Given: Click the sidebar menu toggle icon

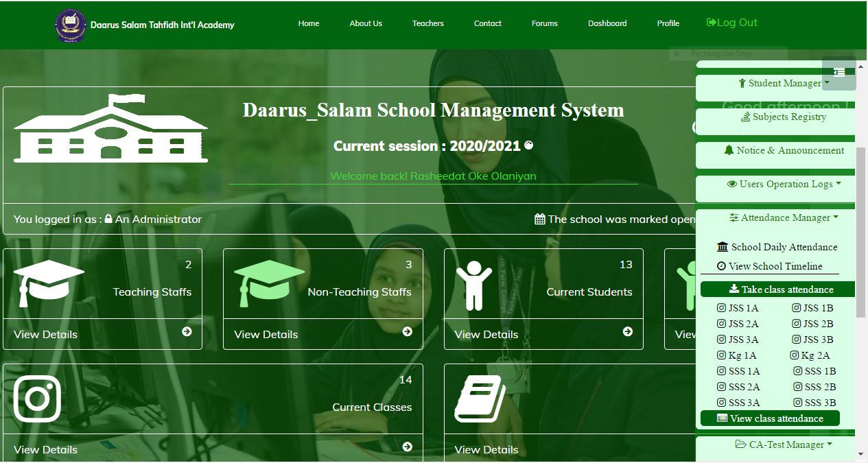Looking at the screenshot, I should click(838, 73).
